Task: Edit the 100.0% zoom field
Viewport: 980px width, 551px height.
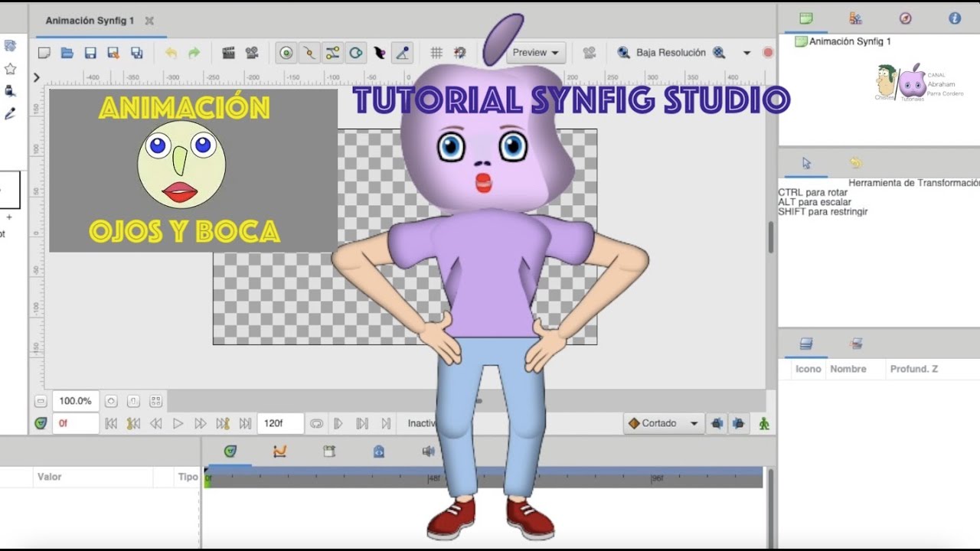Action: point(75,401)
